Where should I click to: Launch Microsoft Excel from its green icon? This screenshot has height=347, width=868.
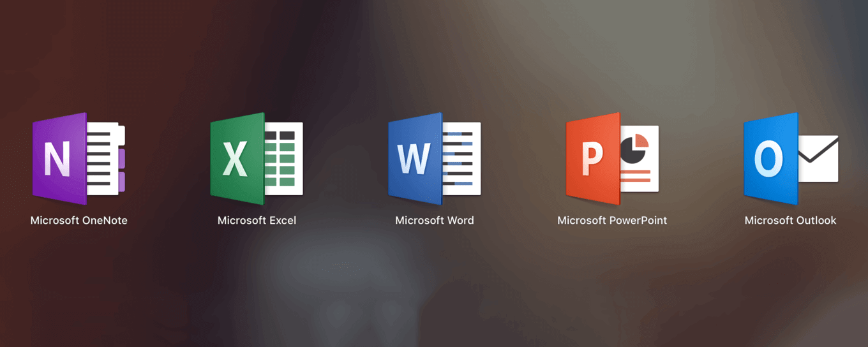(256, 159)
